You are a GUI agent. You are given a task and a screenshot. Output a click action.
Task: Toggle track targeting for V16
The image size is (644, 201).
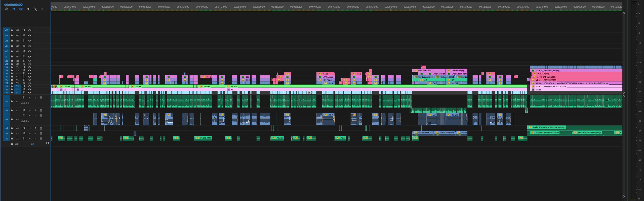[17, 35]
